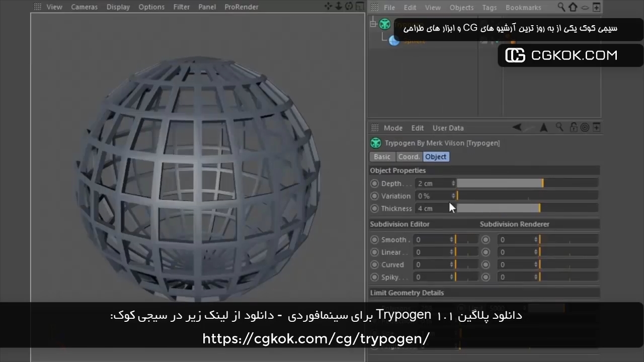Click the viewport move camera icon
Image resolution: width=644 pixels, height=362 pixels.
tap(329, 7)
